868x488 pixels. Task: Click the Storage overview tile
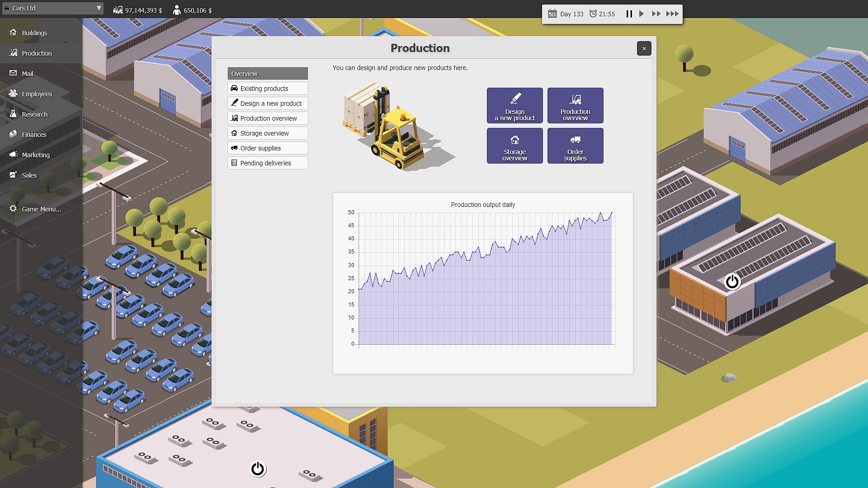[x=514, y=146]
